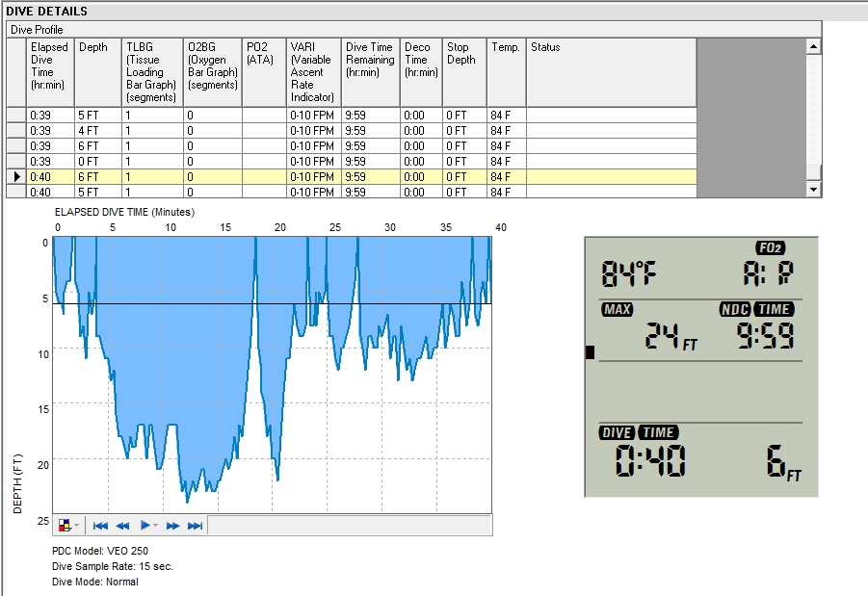Image resolution: width=868 pixels, height=596 pixels.
Task: Play the dive profile animation
Action: tap(145, 525)
